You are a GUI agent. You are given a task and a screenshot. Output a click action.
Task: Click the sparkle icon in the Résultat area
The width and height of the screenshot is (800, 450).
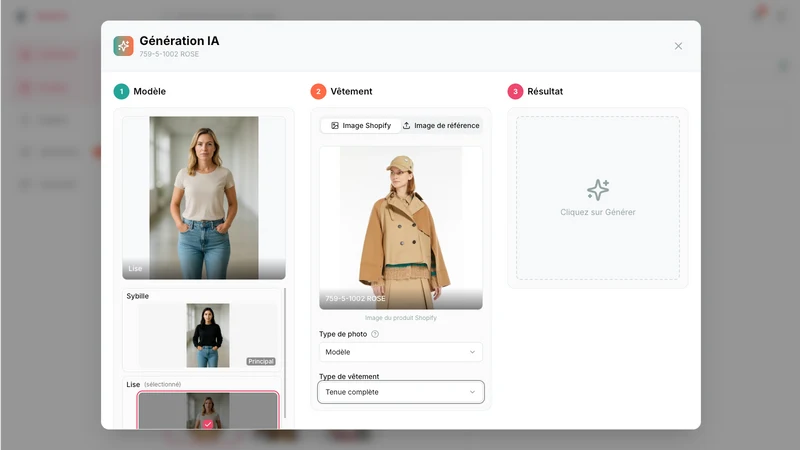click(x=597, y=190)
